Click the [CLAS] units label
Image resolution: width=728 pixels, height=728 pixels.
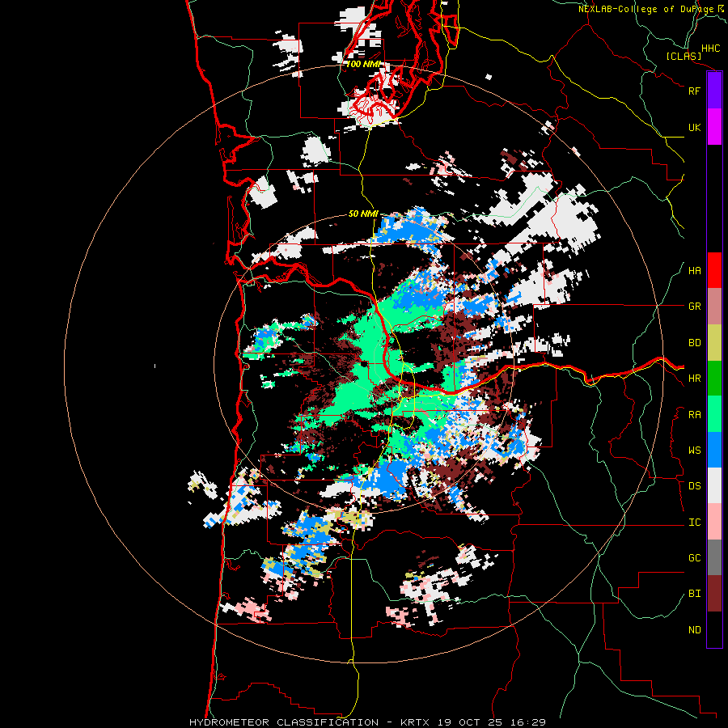684,57
